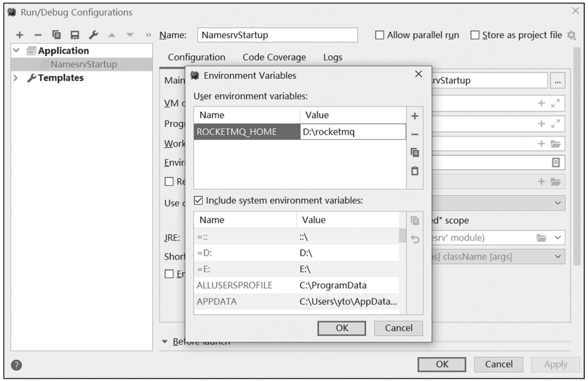588x381 pixels.
Task: Collapse the Application tree node
Action: point(16,51)
